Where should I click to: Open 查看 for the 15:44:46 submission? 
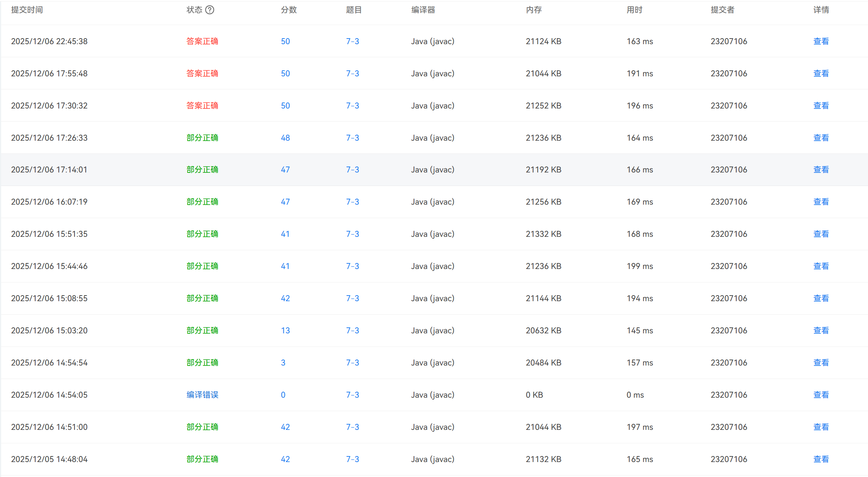(821, 266)
